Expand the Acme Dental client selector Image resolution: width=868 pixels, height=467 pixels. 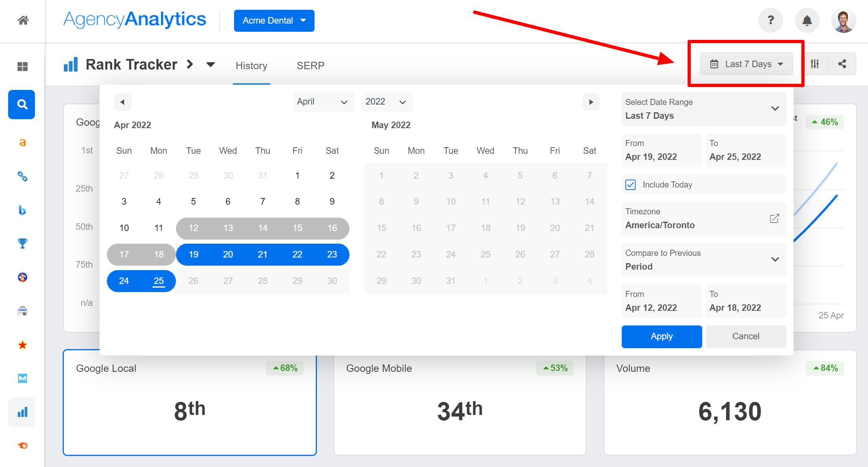pos(274,20)
